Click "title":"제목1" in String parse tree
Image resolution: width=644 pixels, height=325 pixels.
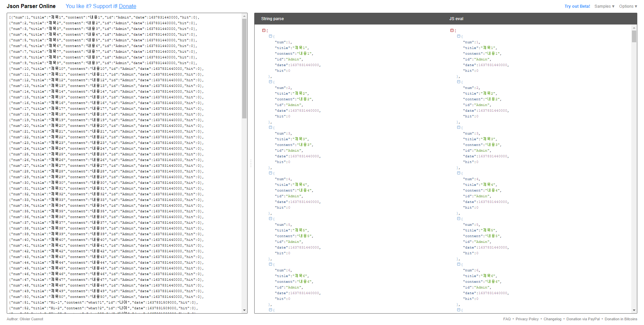point(292,48)
